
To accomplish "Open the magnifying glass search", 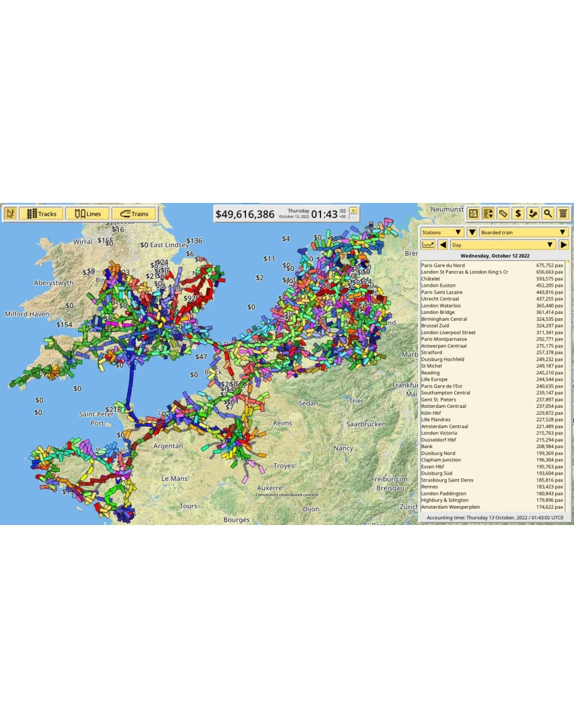I will pos(548,214).
